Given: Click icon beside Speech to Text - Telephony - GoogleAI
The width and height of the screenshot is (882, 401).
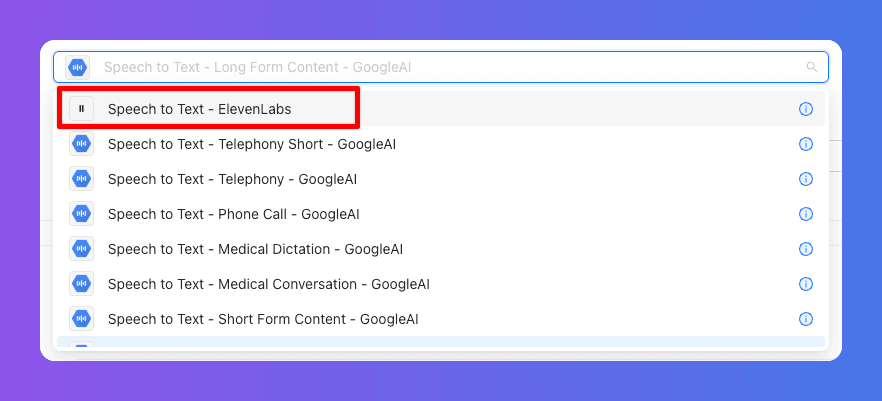Looking at the screenshot, I should pyautogui.click(x=82, y=179).
